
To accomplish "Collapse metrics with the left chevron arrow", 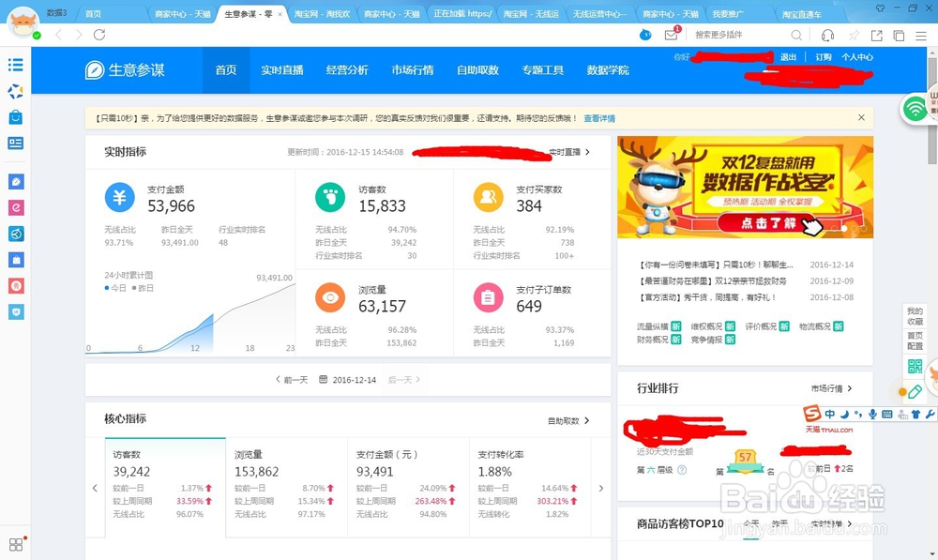I will point(95,487).
